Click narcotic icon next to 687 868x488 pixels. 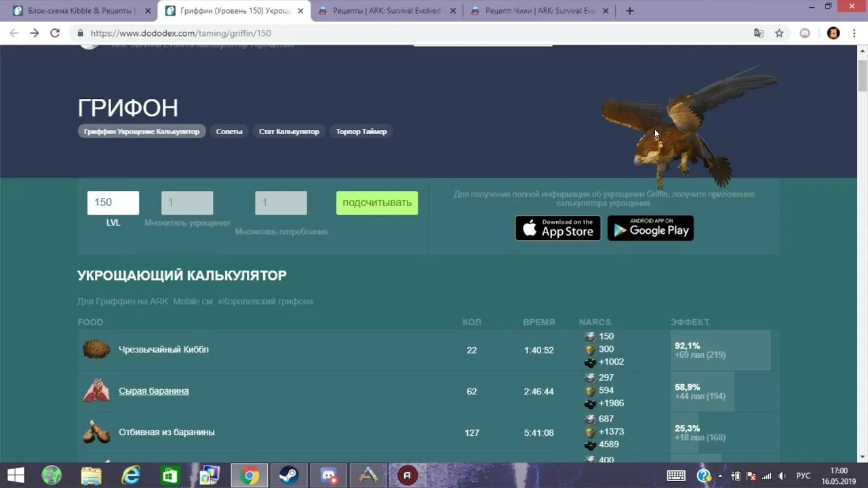[590, 420]
